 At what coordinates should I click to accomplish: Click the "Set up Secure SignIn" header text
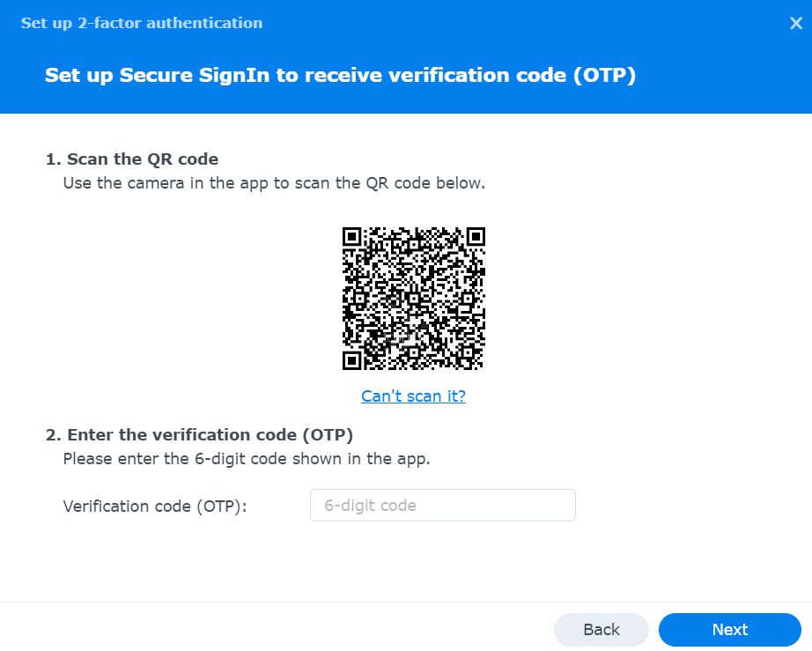pos(340,76)
